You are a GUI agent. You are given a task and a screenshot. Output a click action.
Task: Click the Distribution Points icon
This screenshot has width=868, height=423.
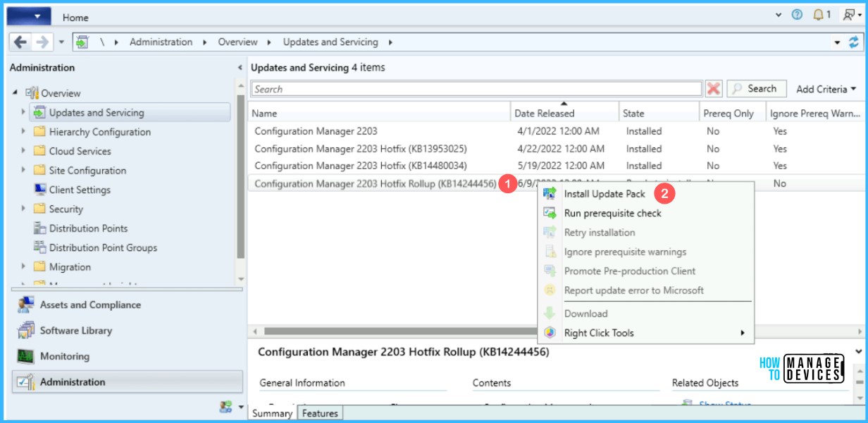39,228
